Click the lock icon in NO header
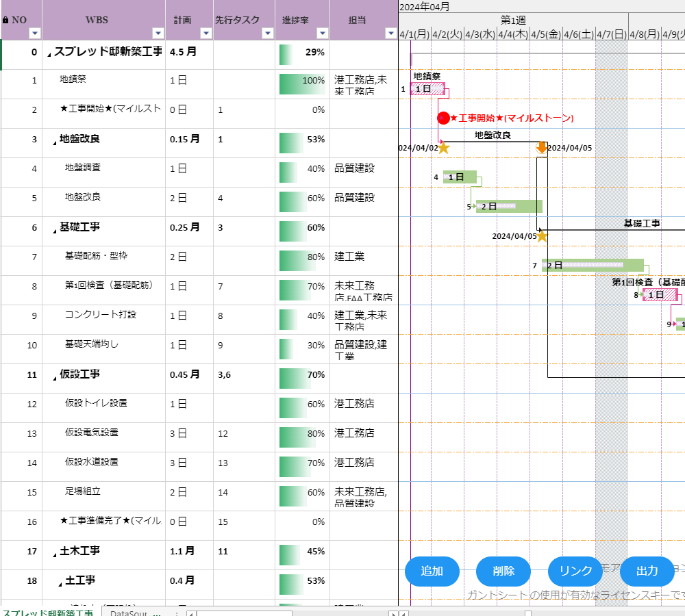Screen dimensions: 685x616 tap(5, 20)
